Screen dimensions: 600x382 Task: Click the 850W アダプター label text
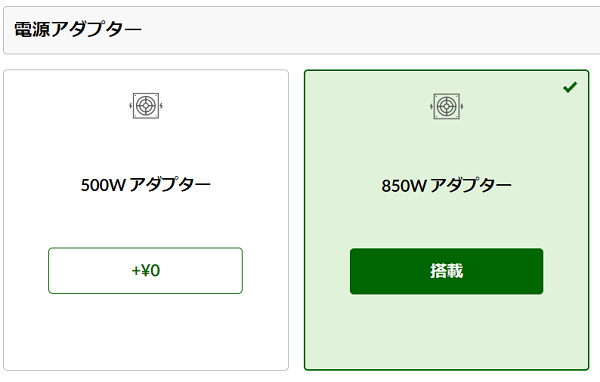point(447,186)
